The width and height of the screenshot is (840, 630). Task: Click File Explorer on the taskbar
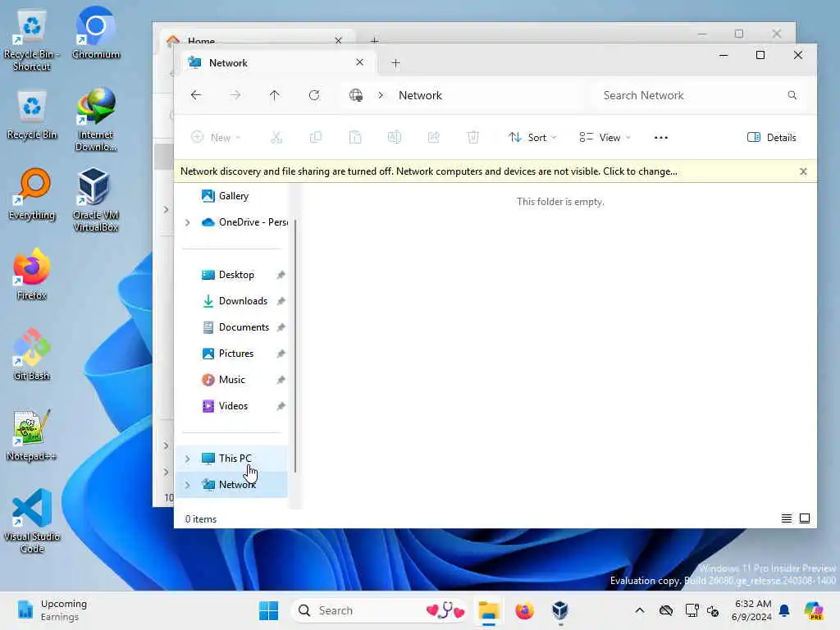point(489,610)
